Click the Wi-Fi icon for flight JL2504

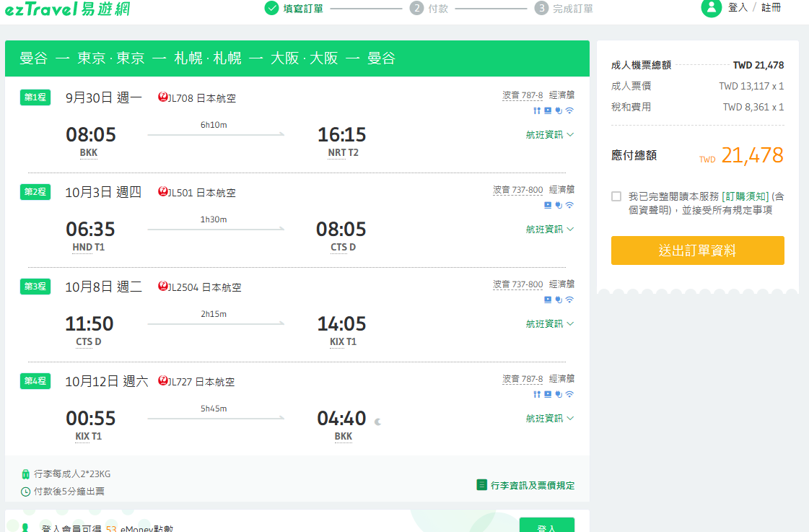[569, 300]
